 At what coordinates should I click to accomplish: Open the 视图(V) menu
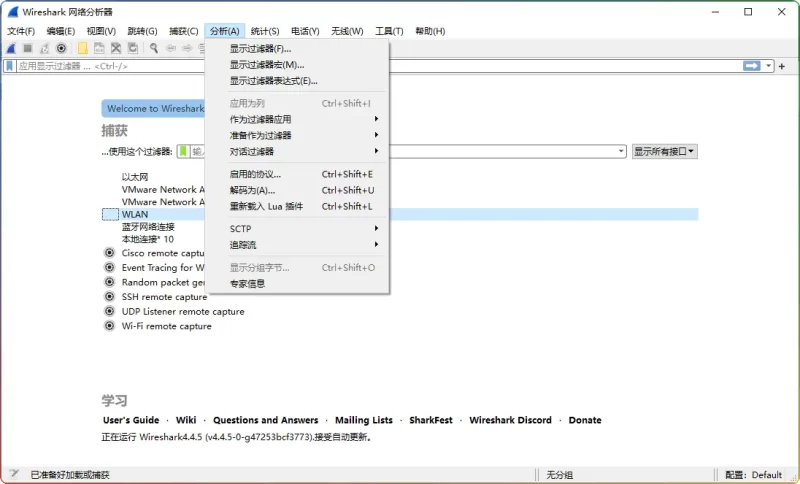(x=101, y=31)
